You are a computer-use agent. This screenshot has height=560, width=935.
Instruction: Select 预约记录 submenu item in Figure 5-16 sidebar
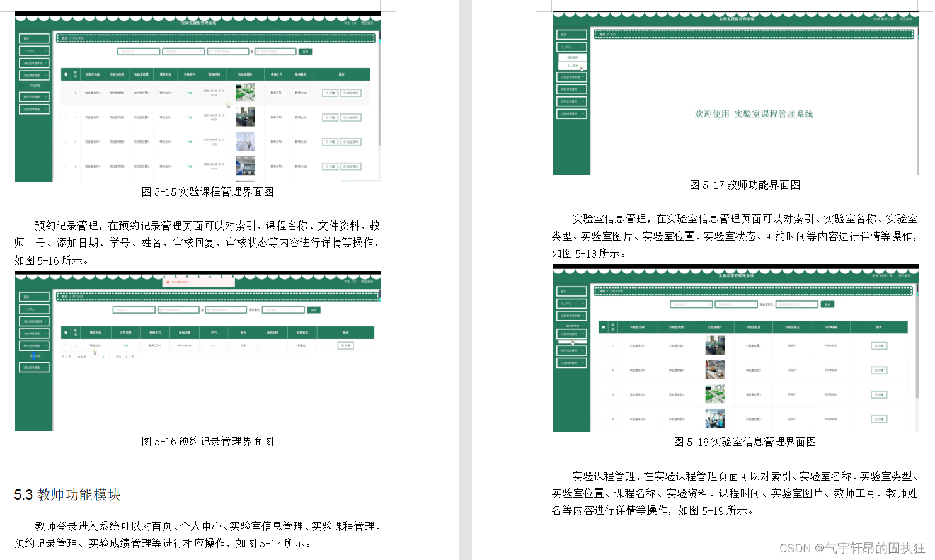pyautogui.click(x=35, y=356)
